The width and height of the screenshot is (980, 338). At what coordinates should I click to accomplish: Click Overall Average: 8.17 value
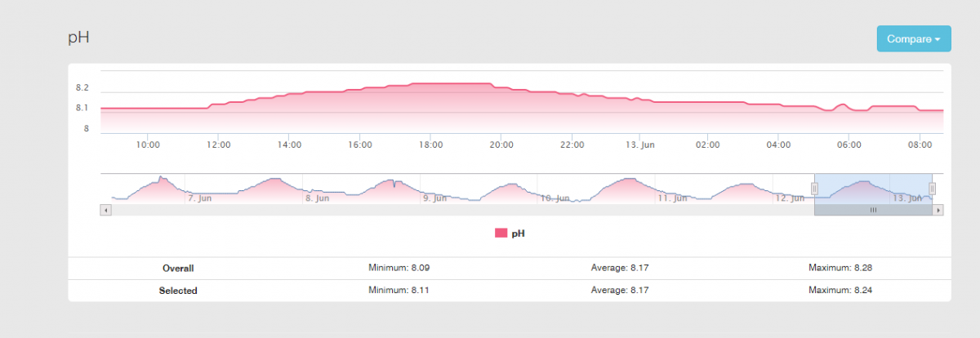(x=619, y=267)
